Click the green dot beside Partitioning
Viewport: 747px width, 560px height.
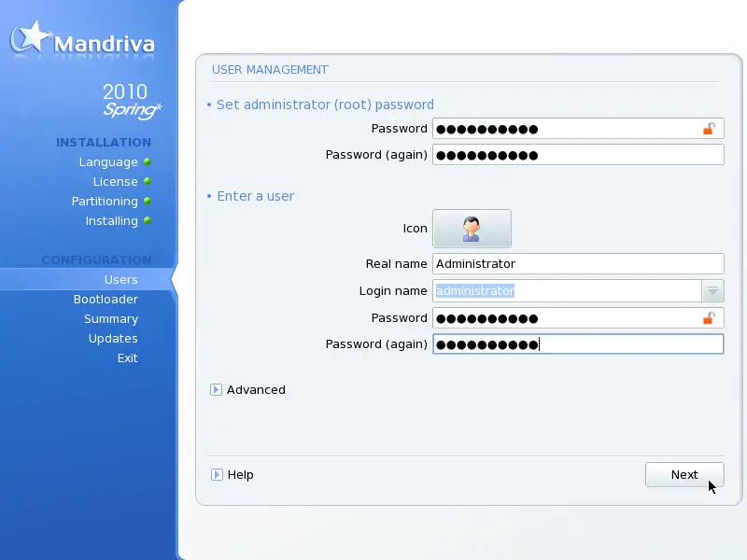148,201
